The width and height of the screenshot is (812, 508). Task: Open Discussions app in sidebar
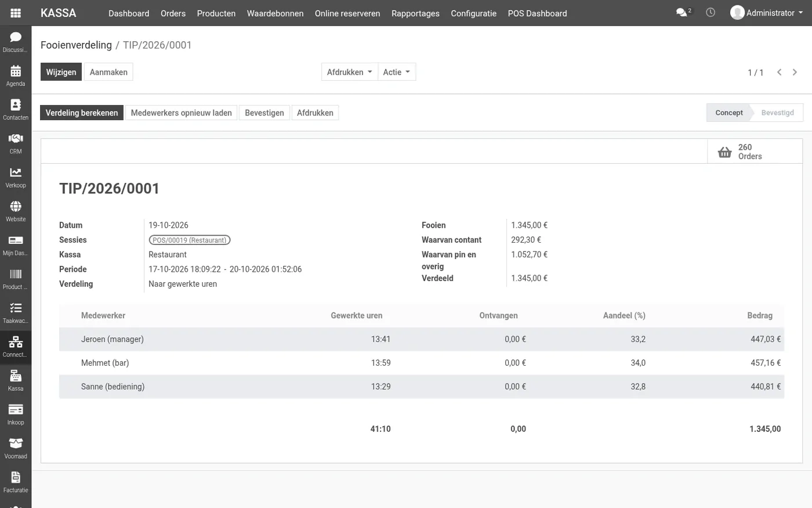pos(16,42)
